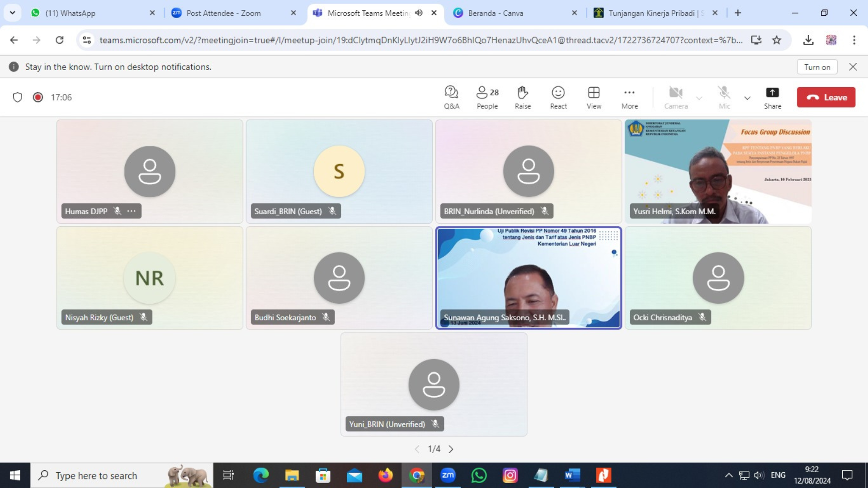Toggle the Camera on

[676, 97]
